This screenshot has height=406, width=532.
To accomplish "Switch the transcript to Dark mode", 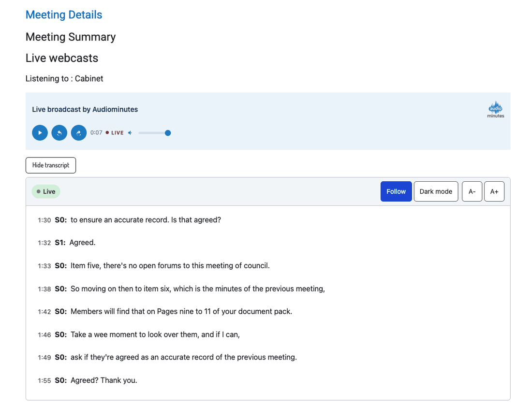I will pyautogui.click(x=436, y=191).
